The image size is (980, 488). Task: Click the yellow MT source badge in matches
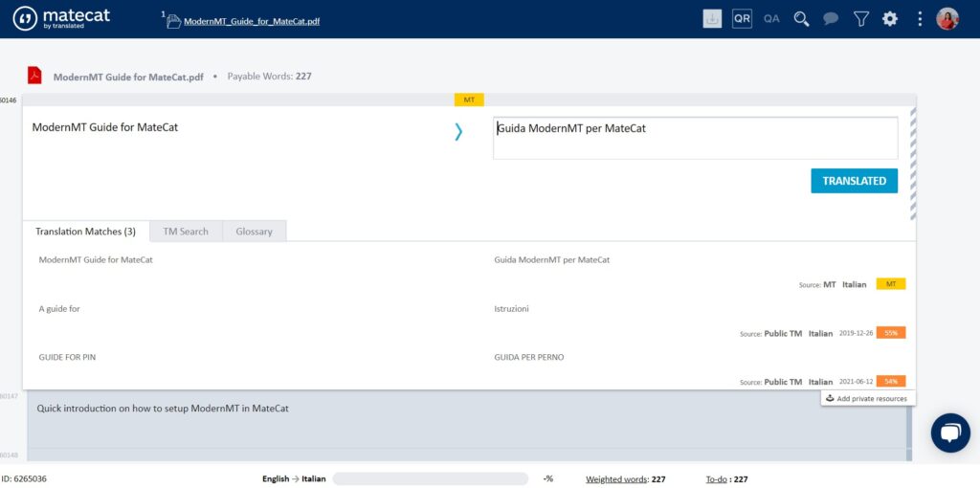[891, 284]
